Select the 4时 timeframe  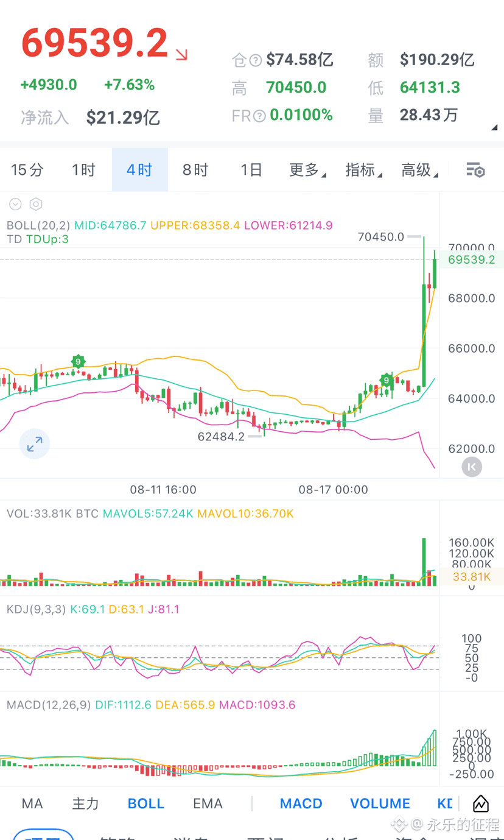[139, 170]
